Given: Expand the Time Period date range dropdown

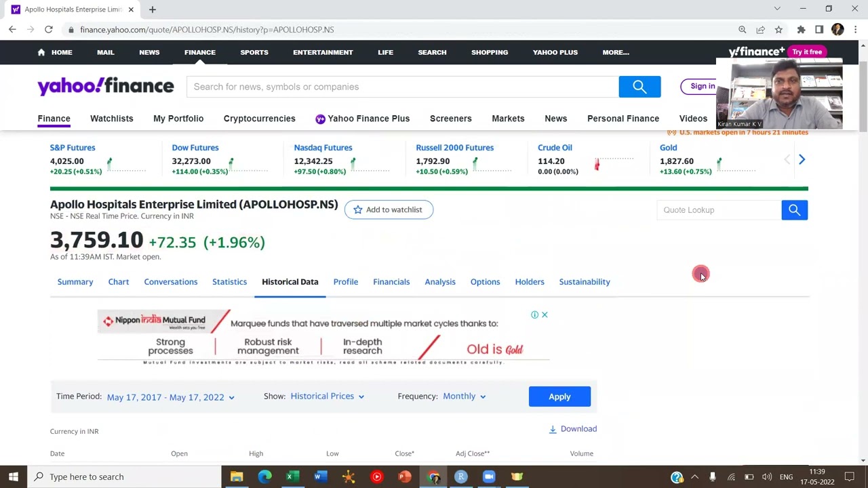Looking at the screenshot, I should [x=170, y=397].
